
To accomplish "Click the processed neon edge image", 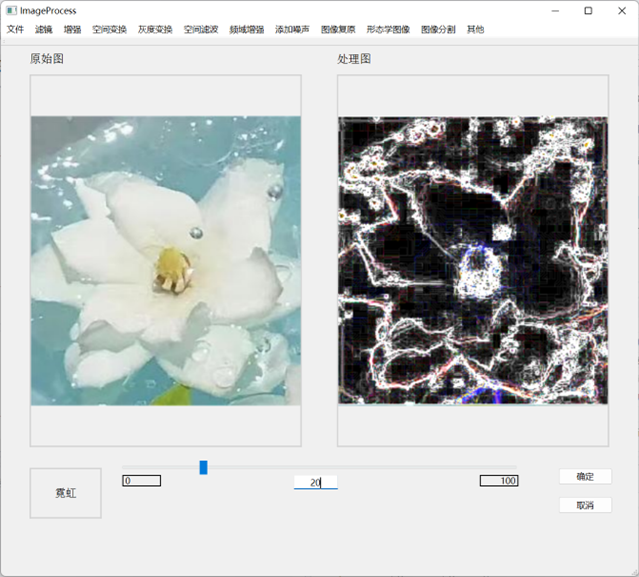I will click(x=473, y=260).
